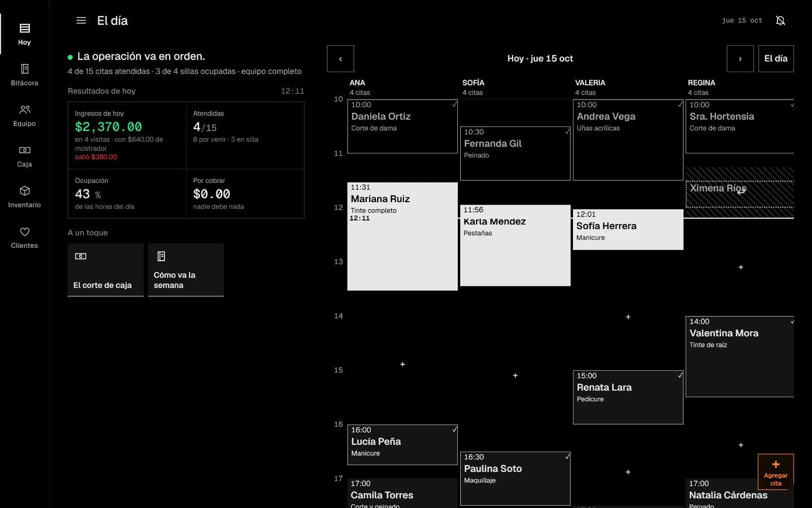Click the El día view button

coord(776,58)
